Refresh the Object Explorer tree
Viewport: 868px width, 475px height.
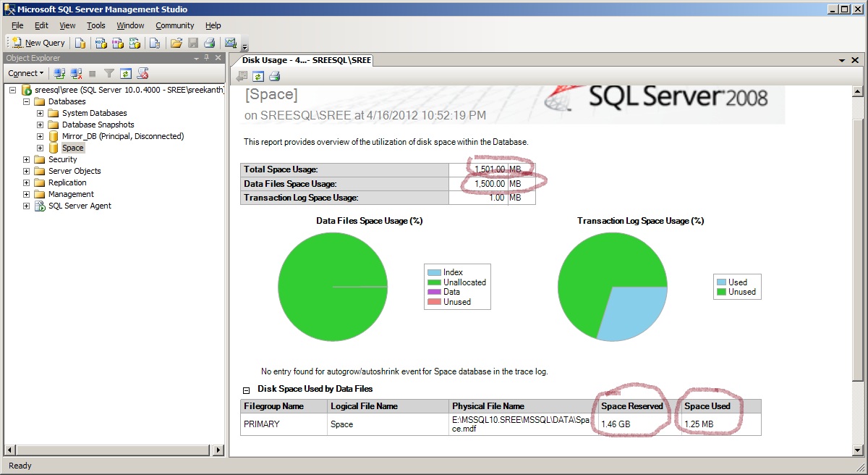(126, 73)
